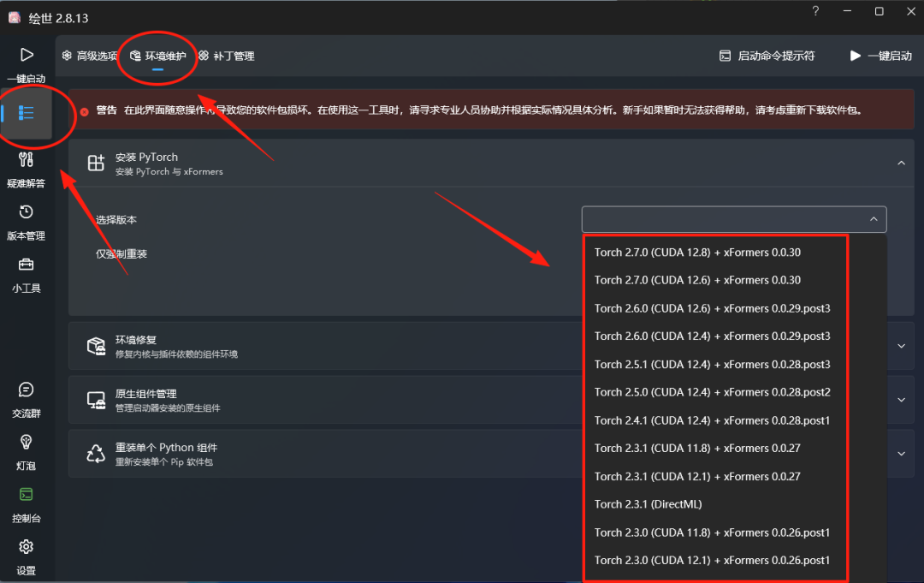Select the highlighted advanced options list icon
The height and width of the screenshot is (583, 924).
tap(27, 113)
